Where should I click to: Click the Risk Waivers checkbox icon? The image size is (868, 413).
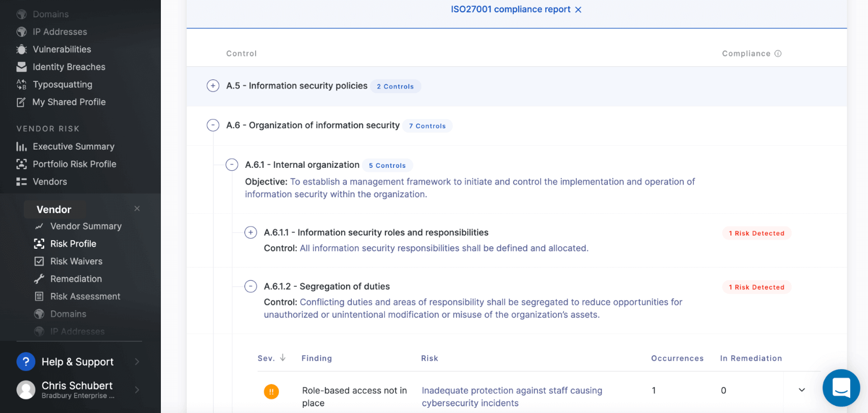point(39,261)
